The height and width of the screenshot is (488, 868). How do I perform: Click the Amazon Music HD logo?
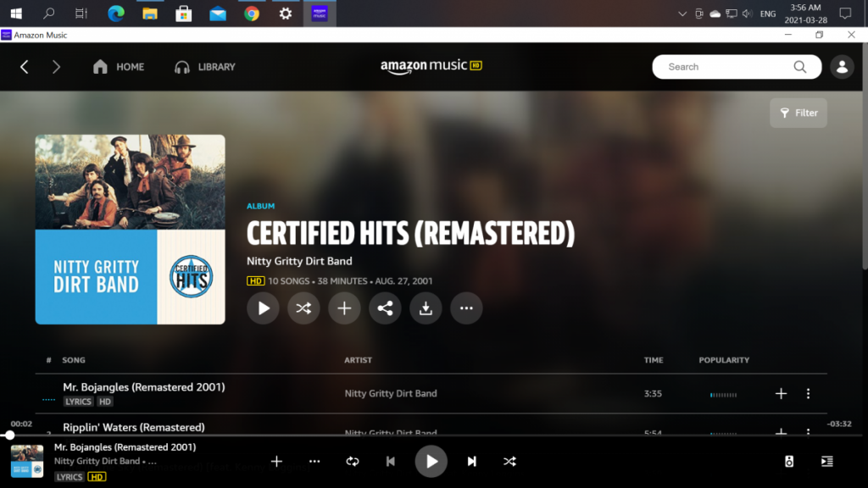pos(431,66)
